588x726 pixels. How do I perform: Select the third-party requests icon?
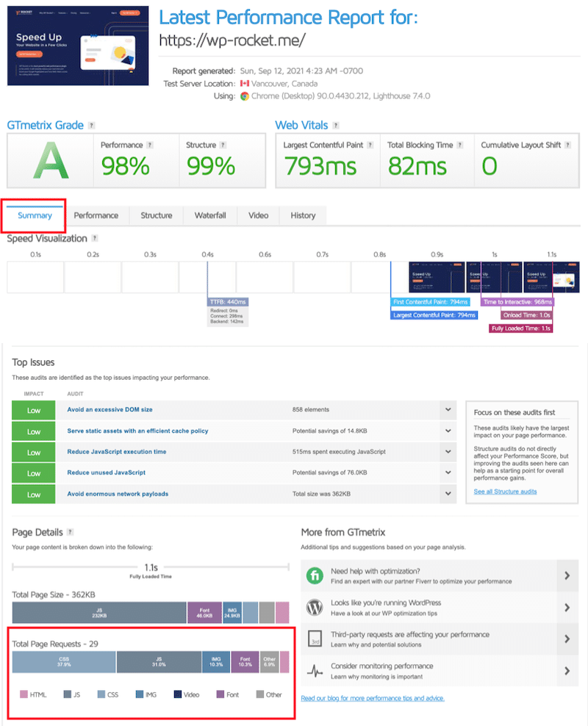315,638
